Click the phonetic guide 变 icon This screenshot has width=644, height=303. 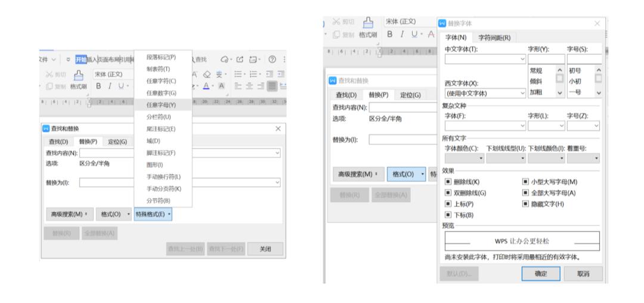(219, 75)
